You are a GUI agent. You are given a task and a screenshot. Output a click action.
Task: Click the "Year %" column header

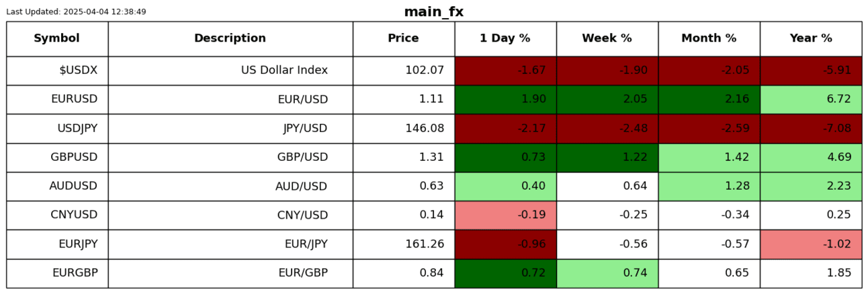coord(811,39)
